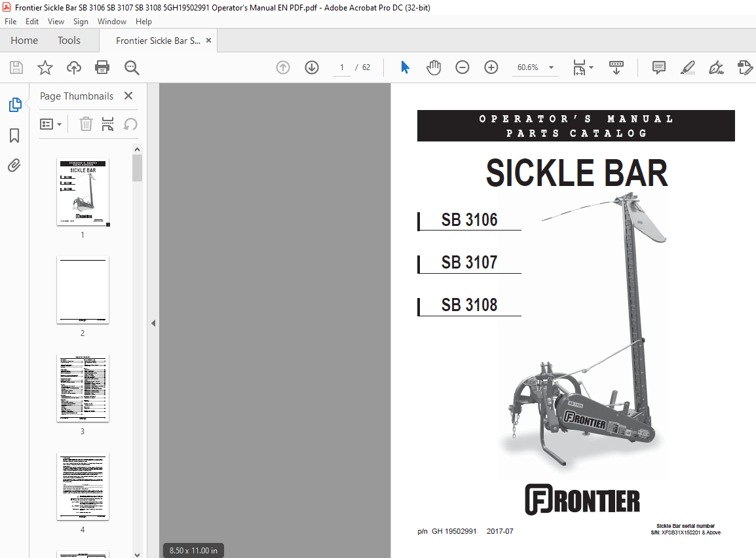Click the send file icon in the toolbar
756x558 pixels.
[745, 67]
